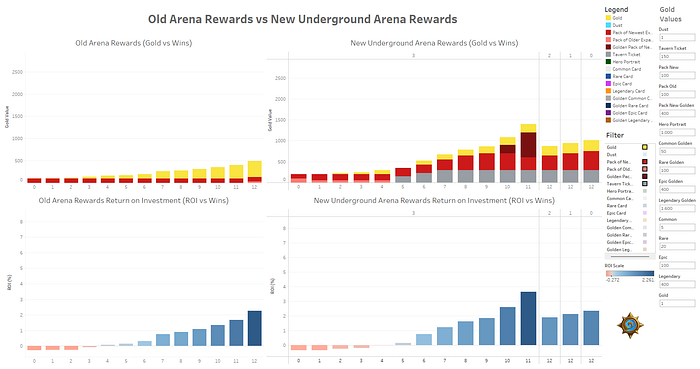Click the Pack New Golden input field
The height and width of the screenshot is (369, 700).
tap(677, 113)
